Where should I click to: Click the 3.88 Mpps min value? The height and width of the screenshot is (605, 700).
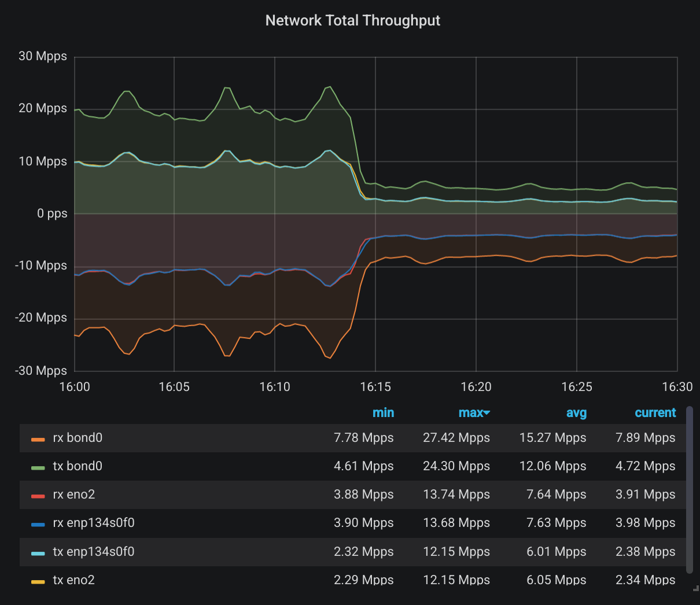pos(364,495)
